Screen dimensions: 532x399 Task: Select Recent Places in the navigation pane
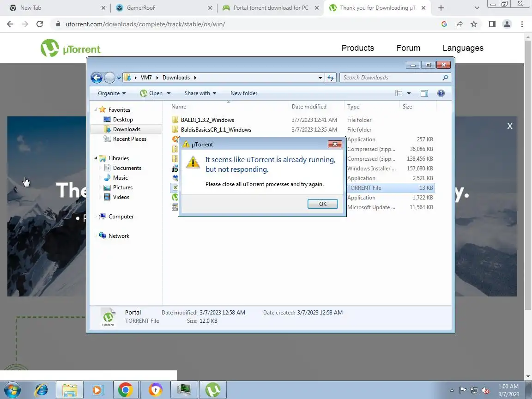[130, 139]
